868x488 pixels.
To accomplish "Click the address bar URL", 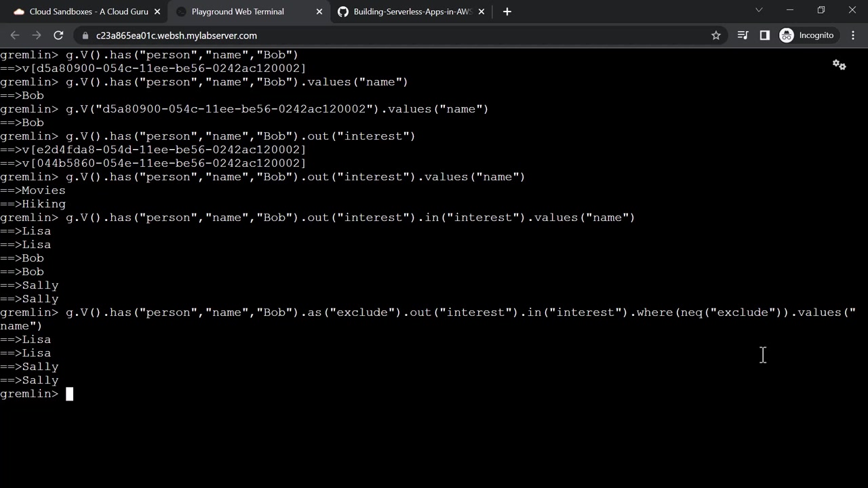I will 176,35.
